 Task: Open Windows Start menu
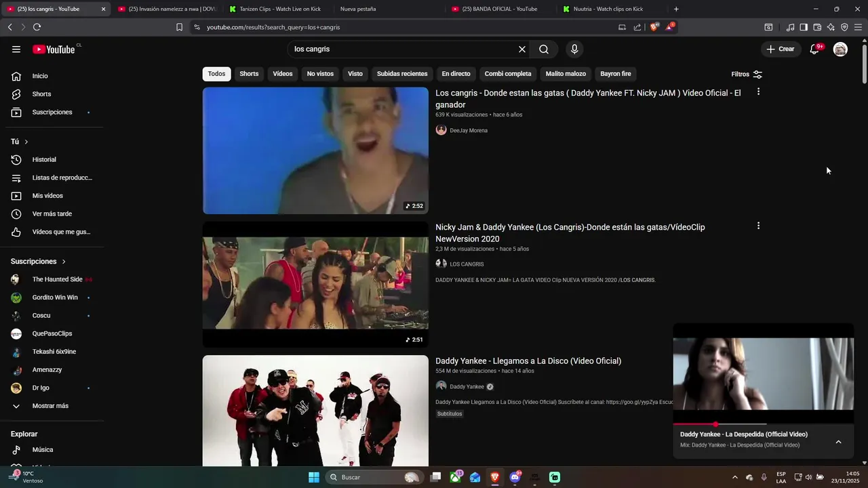click(x=313, y=477)
